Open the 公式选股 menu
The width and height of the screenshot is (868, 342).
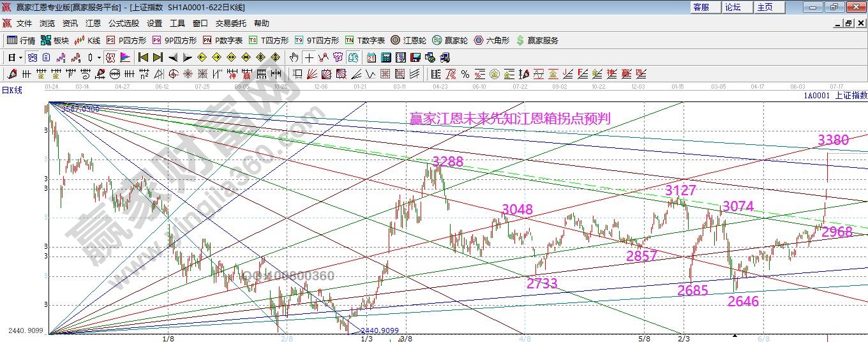(123, 24)
